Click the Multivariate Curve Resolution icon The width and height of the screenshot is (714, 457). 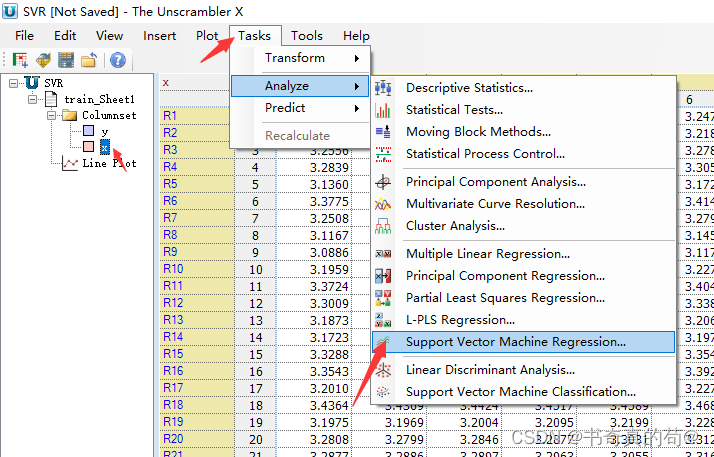click(x=383, y=204)
